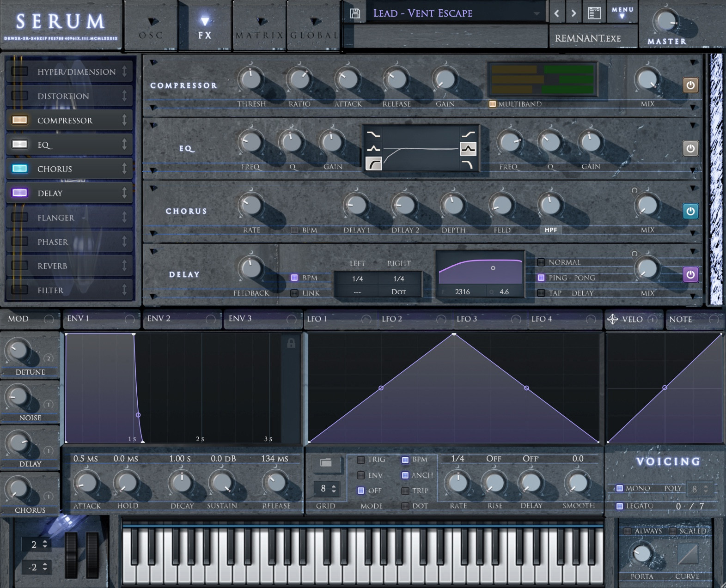Click the VELO drag crosshair icon
Image resolution: width=726 pixels, height=588 pixels.
[612, 319]
